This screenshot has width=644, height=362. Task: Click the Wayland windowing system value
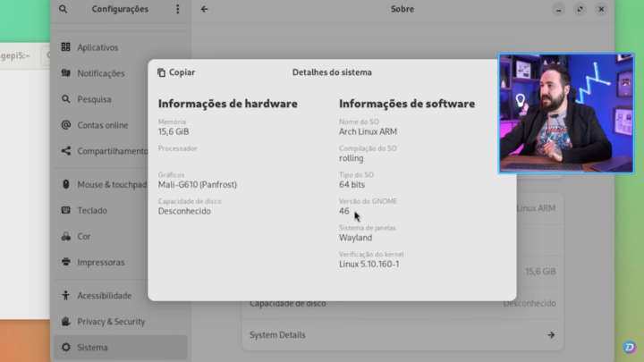click(356, 238)
